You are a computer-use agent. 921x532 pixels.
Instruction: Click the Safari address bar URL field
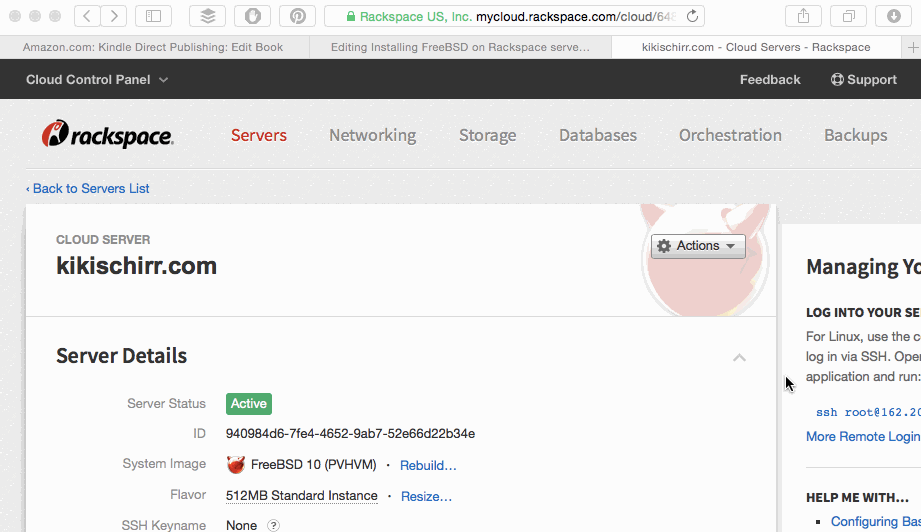[x=515, y=16]
